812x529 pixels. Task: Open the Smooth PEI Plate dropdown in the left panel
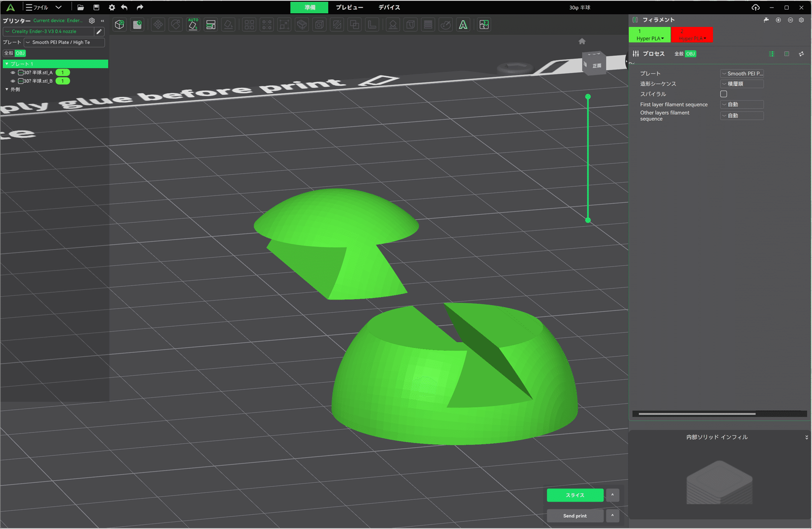(x=64, y=42)
